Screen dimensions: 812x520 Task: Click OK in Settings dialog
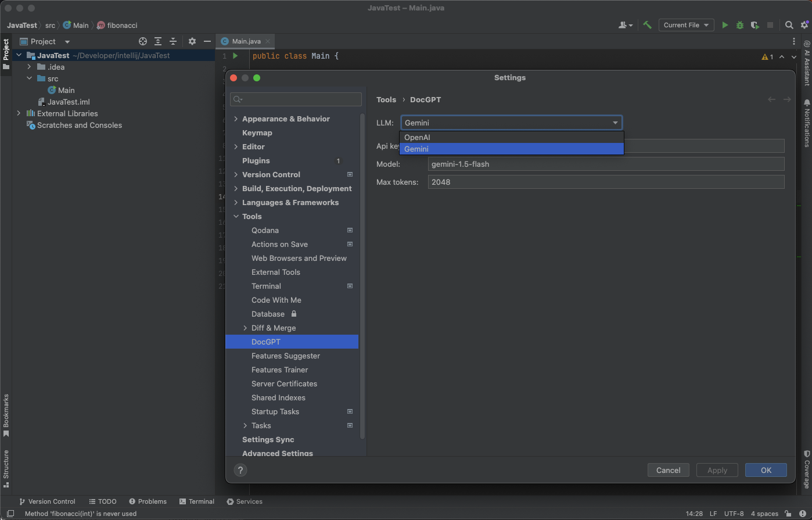[x=766, y=470]
